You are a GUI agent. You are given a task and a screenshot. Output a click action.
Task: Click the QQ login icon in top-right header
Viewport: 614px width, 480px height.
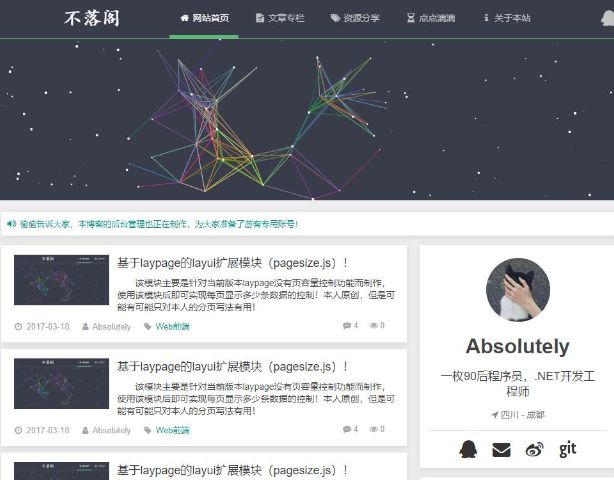608,18
